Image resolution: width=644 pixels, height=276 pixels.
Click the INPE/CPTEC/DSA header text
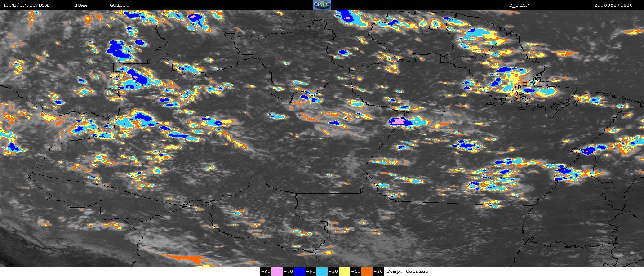point(26,5)
